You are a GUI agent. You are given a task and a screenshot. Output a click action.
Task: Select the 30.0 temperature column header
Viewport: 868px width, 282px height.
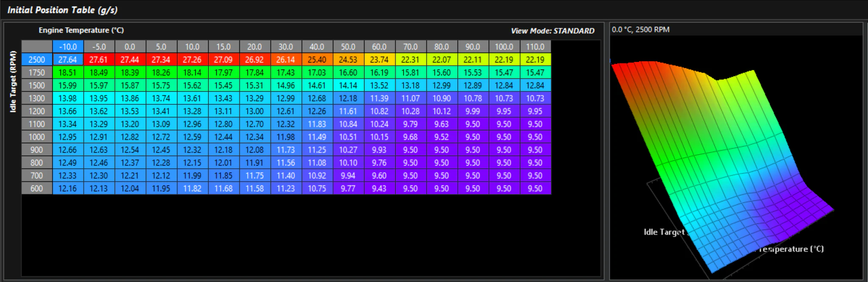coord(286,47)
